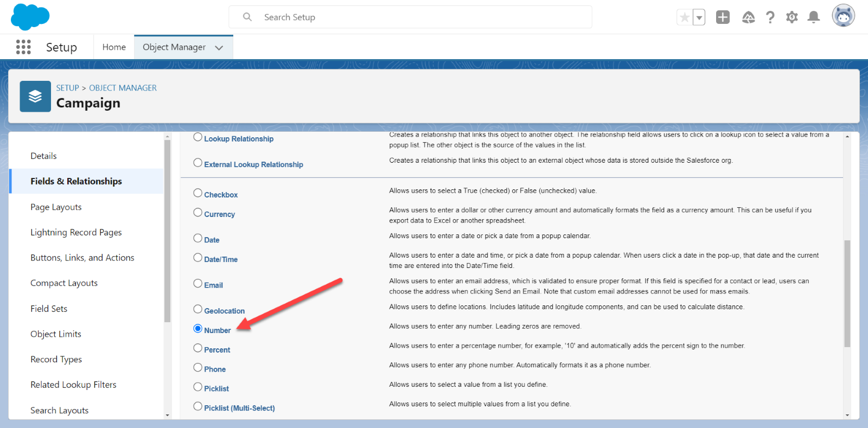View notifications bell icon
The image size is (868, 428).
click(x=813, y=17)
